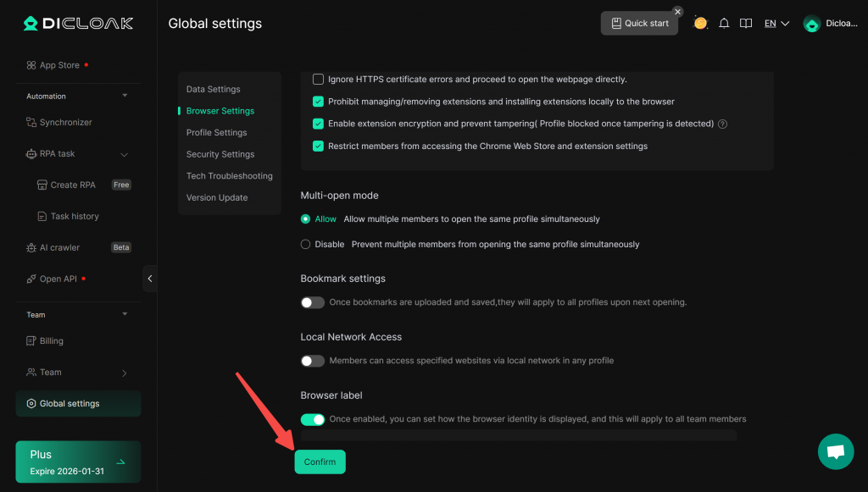
Task: Select the Disable multi-open mode radio
Action: pyautogui.click(x=306, y=244)
